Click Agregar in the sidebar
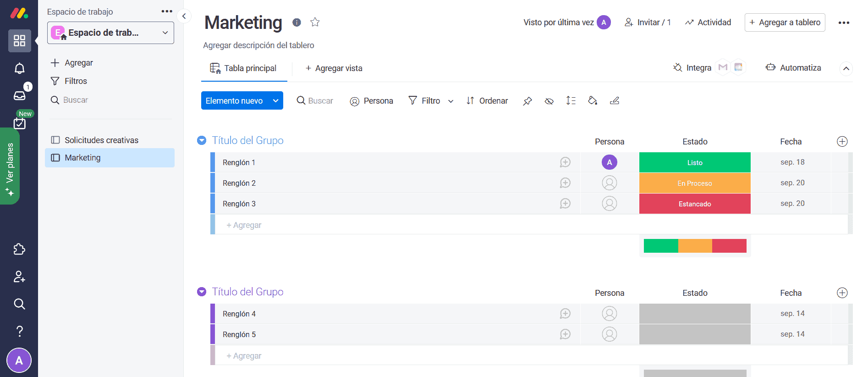 tap(71, 63)
